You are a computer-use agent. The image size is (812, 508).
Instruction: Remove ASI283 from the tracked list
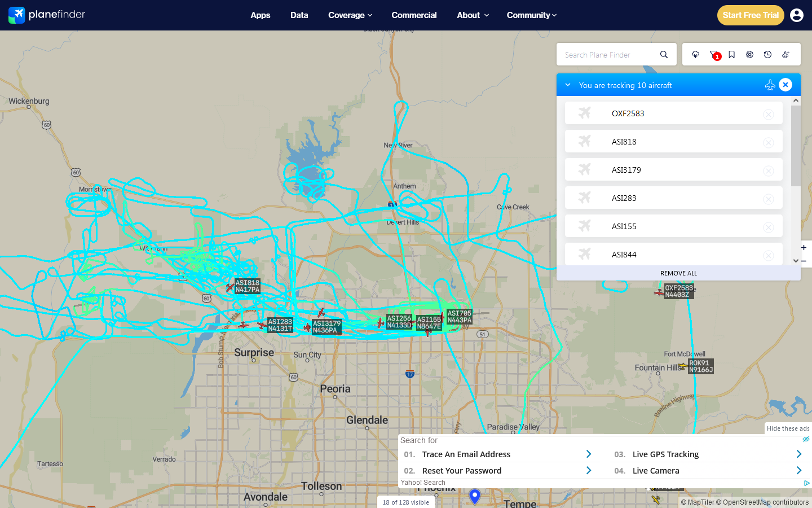(x=769, y=199)
